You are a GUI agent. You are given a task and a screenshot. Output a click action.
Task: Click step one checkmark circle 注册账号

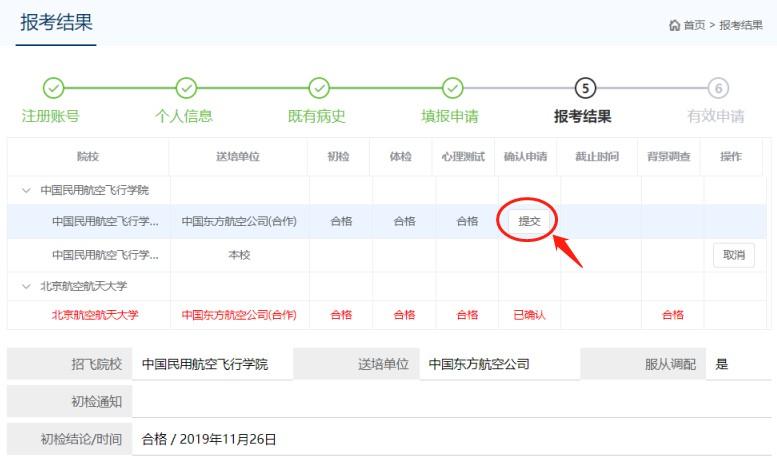54,88
